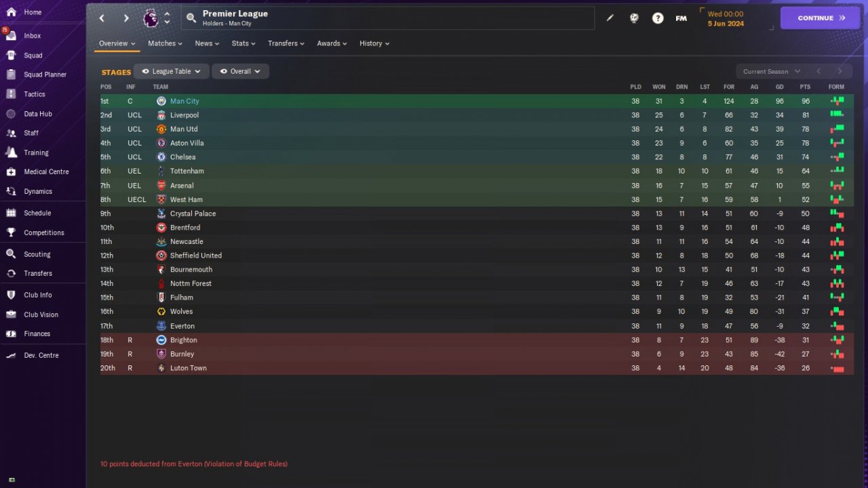Click the help question mark icon
The image size is (868, 488).
(x=658, y=18)
